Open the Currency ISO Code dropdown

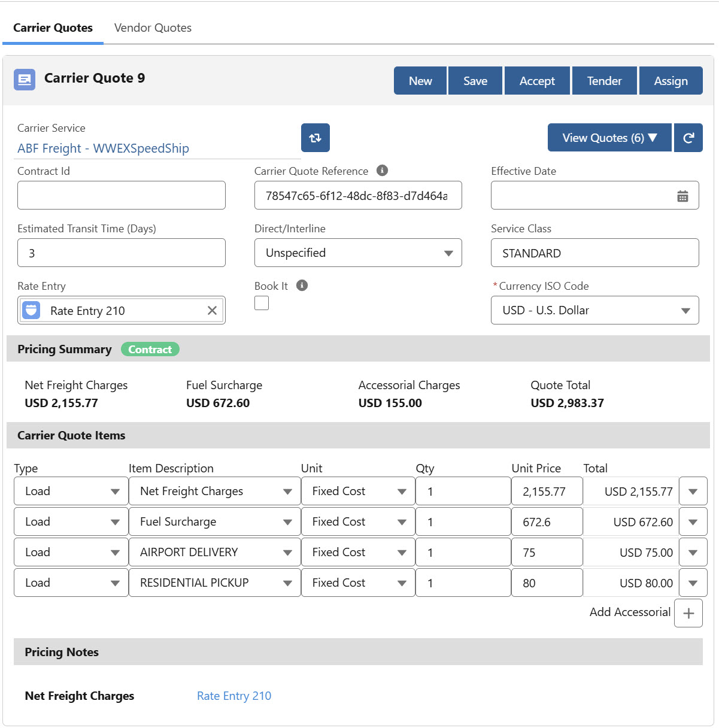coord(595,310)
